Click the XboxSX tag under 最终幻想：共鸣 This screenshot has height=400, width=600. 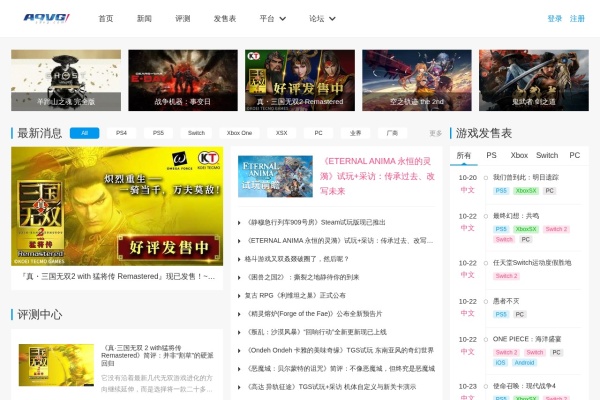coord(526,229)
